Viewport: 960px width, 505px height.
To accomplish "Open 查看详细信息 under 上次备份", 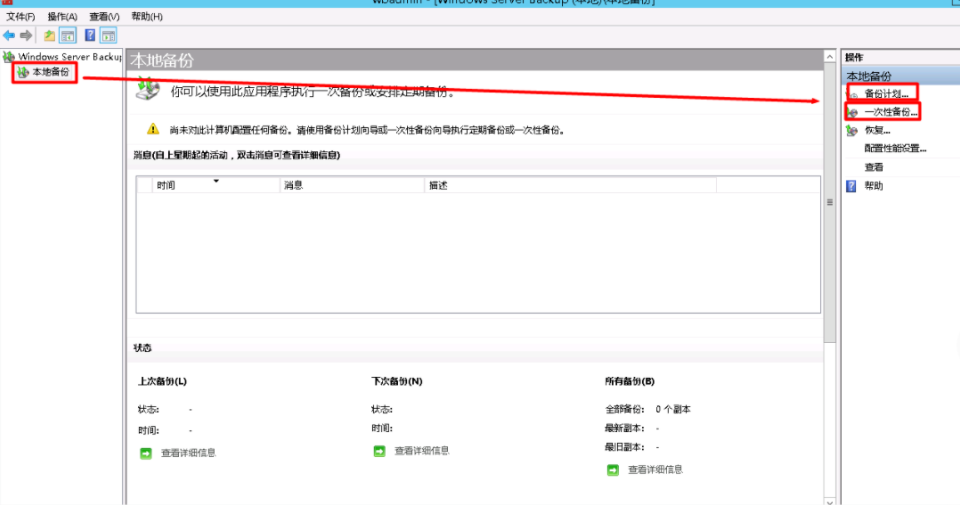I will [x=188, y=453].
